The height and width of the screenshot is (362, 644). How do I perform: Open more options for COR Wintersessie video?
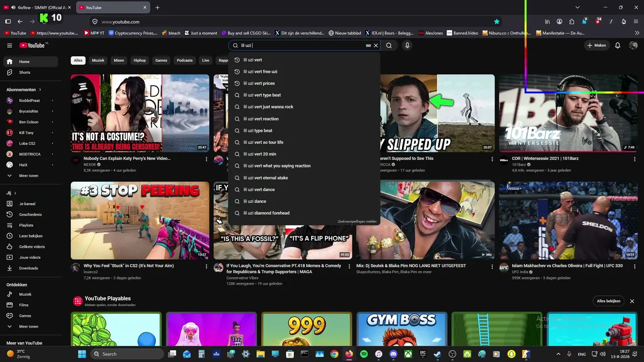[x=635, y=159]
